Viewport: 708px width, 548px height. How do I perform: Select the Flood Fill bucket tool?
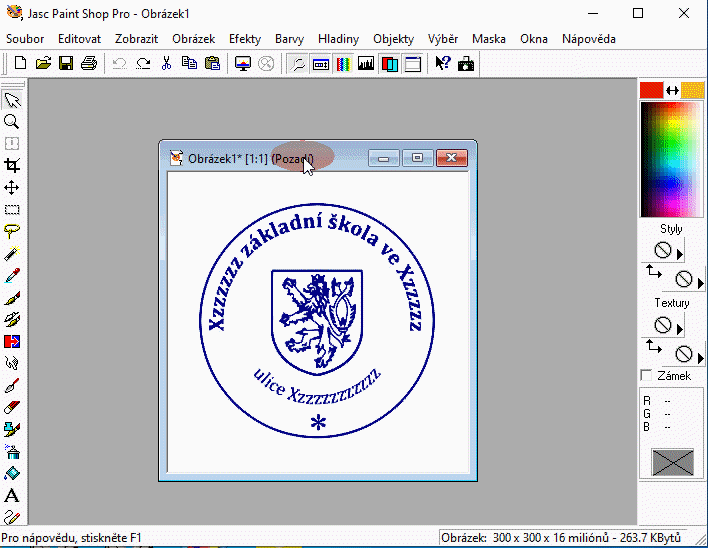point(12,474)
